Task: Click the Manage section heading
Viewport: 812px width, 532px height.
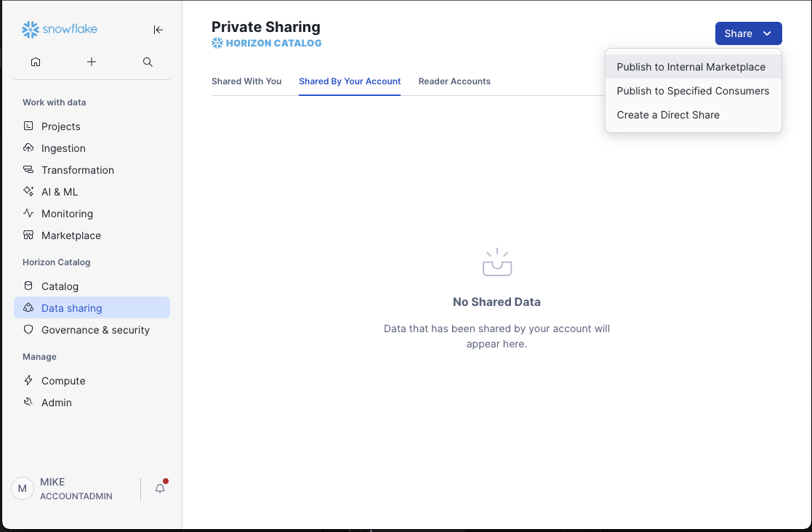Action: tap(39, 357)
